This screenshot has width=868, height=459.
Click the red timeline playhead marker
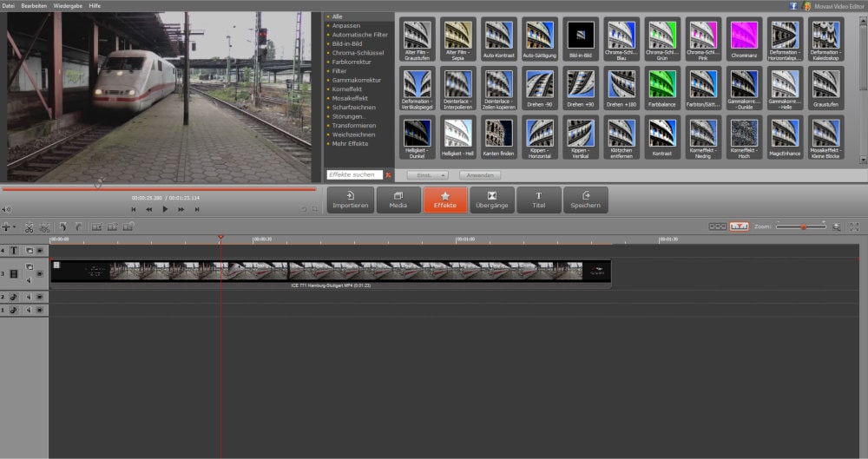(220, 238)
